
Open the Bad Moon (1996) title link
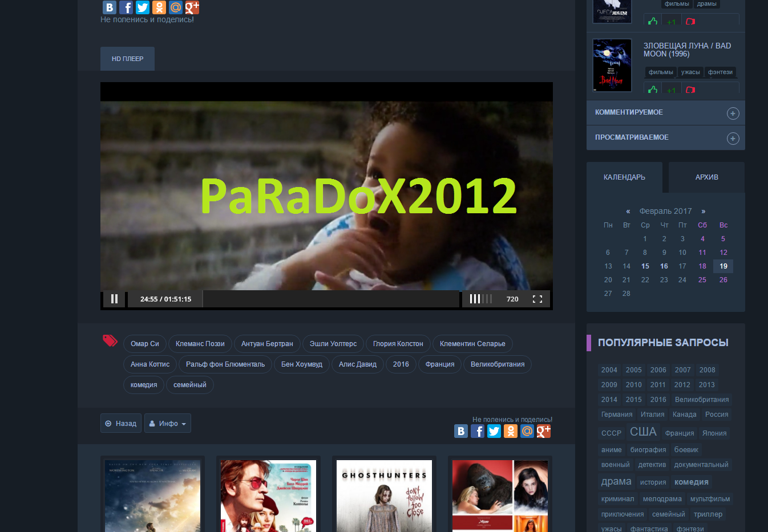(x=687, y=50)
